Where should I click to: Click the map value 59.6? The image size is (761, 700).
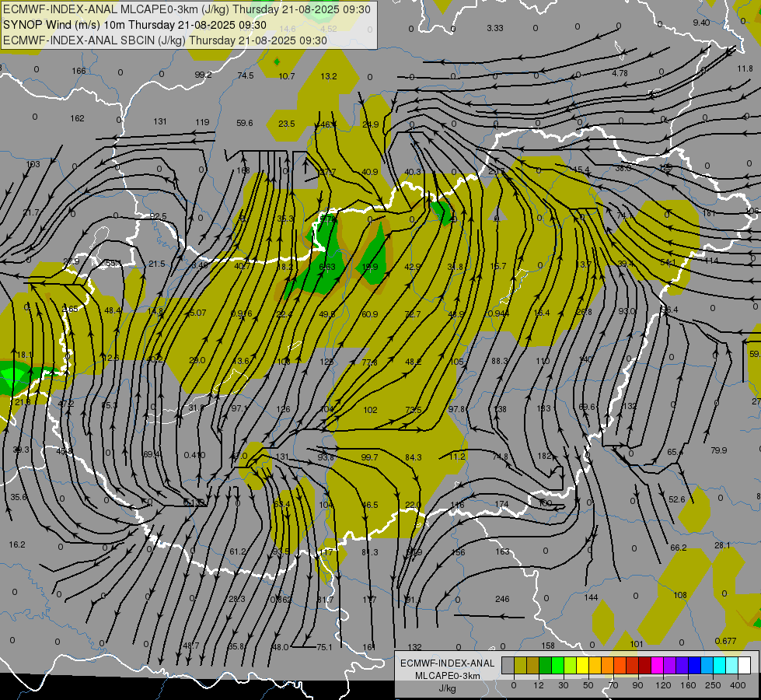point(245,123)
